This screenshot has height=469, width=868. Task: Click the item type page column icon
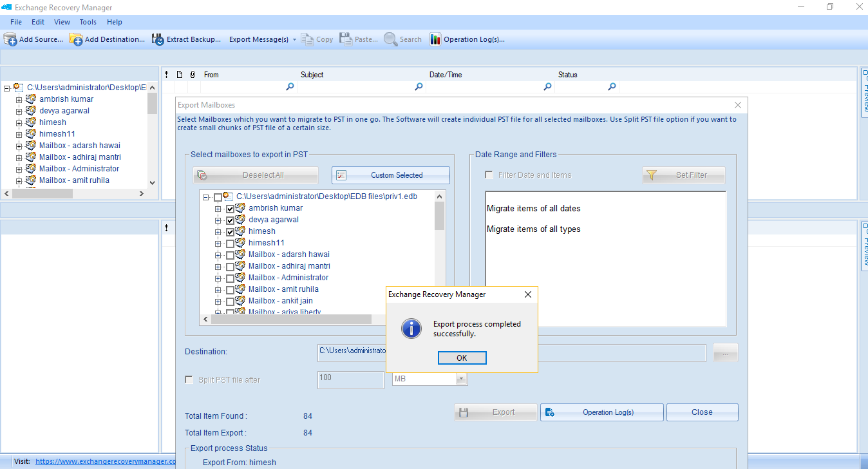(180, 75)
